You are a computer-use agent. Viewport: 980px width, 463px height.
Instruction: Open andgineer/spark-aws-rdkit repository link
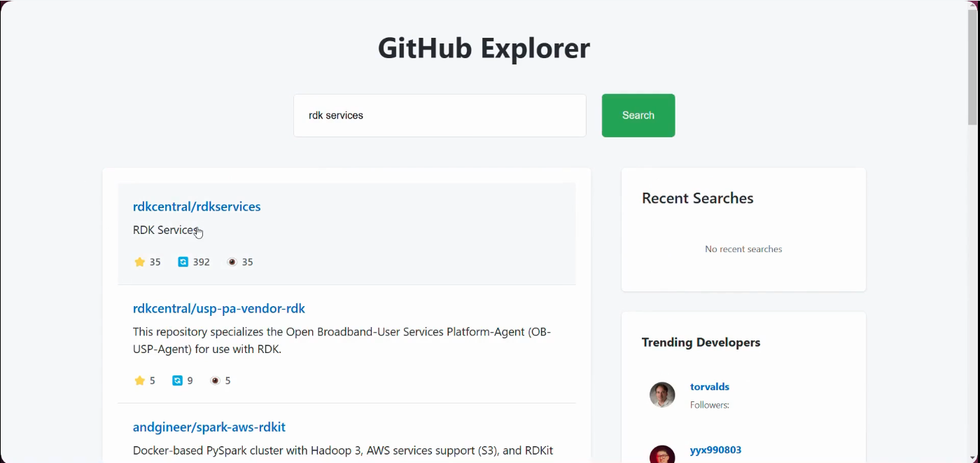209,427
